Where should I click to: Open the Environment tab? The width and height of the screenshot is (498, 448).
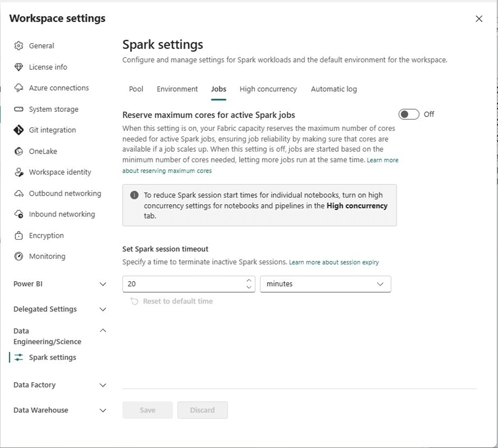[x=177, y=89]
